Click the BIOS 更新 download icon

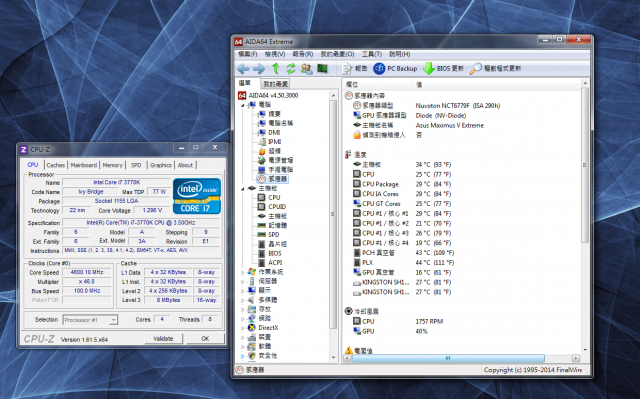[443, 69]
